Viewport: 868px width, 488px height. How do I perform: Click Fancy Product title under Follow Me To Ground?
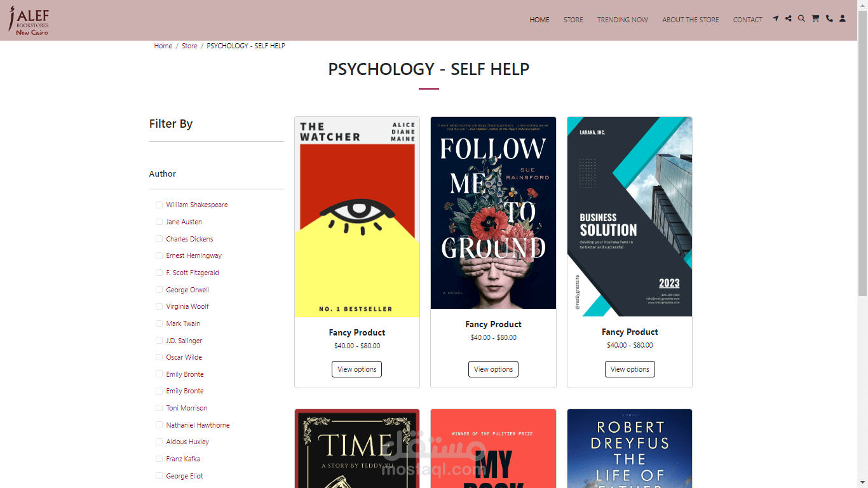point(493,324)
